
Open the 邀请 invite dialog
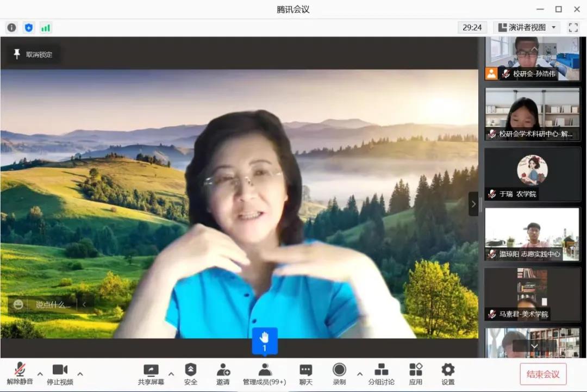223,374
